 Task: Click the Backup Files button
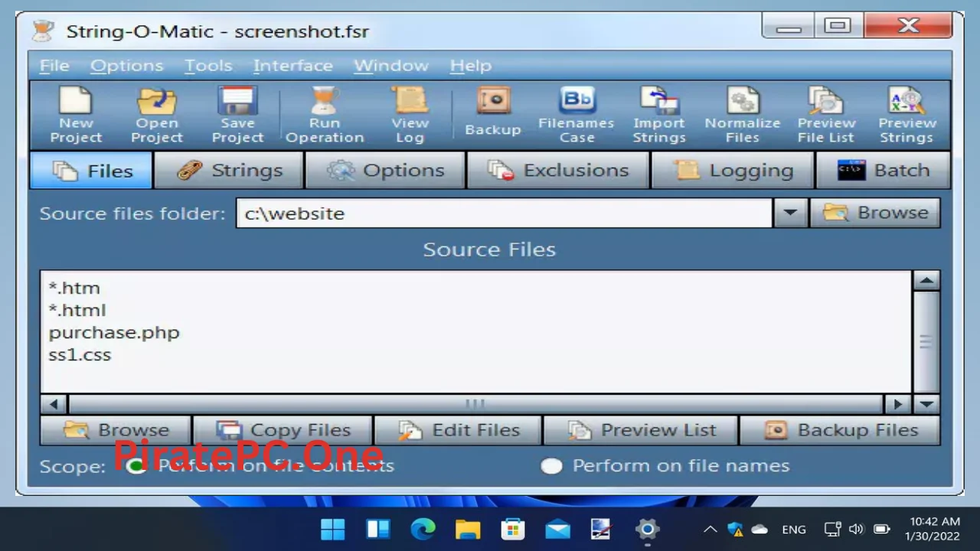click(x=840, y=430)
